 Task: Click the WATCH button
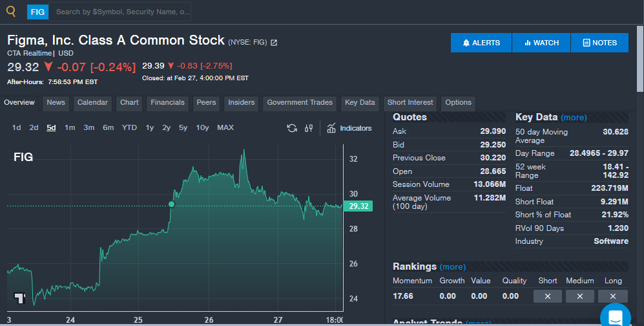(x=541, y=43)
